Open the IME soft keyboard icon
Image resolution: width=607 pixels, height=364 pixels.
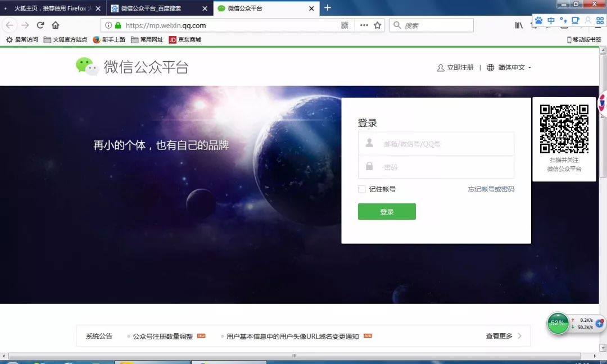[576, 20]
